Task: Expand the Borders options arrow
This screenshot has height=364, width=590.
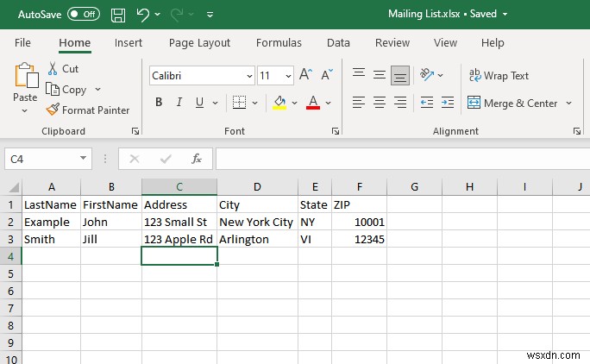Action: (x=254, y=103)
